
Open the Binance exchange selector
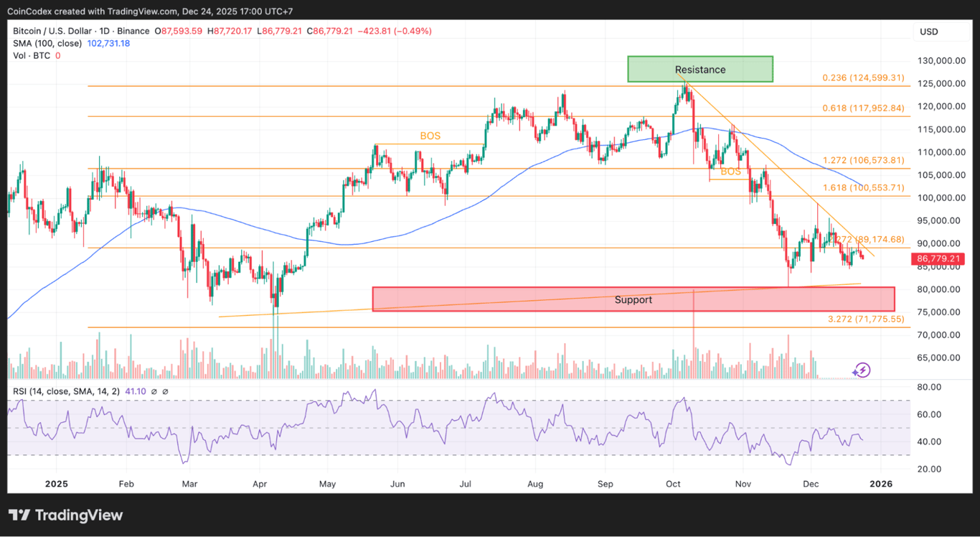click(133, 31)
